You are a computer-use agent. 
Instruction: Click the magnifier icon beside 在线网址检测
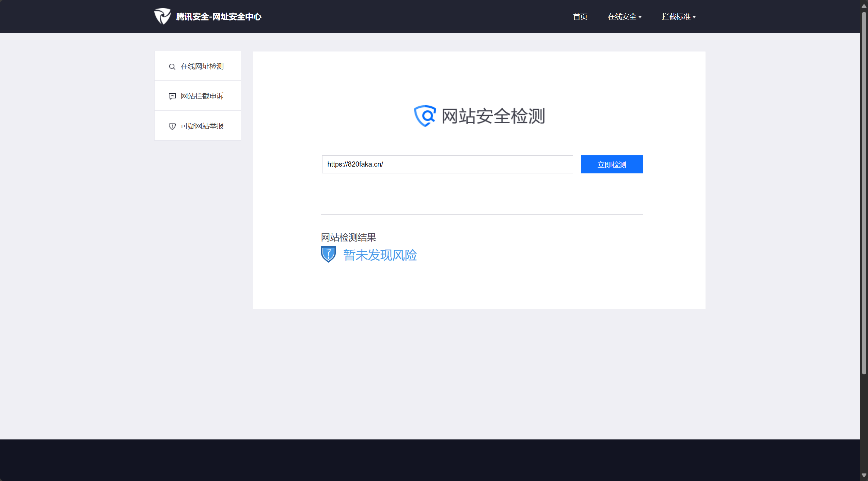[x=172, y=67]
